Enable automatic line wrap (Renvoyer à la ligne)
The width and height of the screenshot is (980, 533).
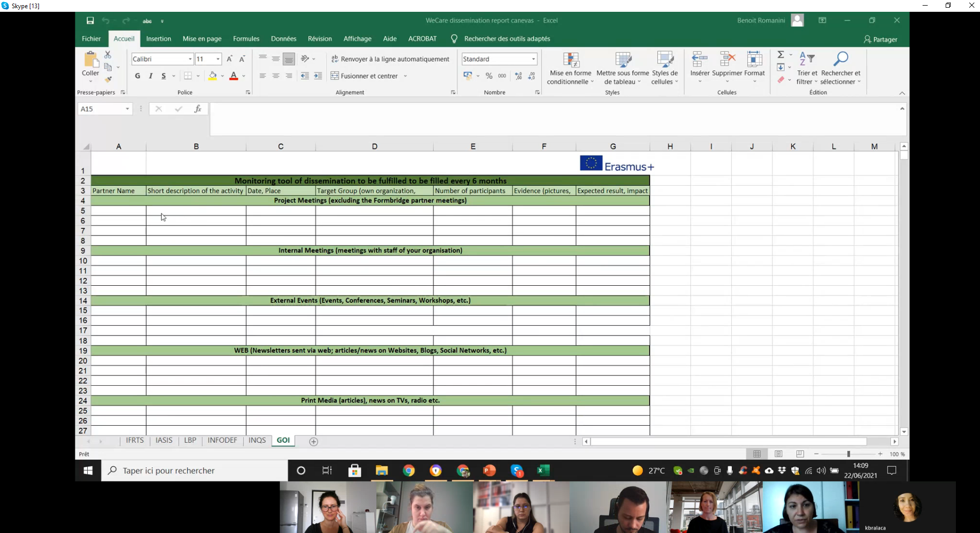coord(390,59)
